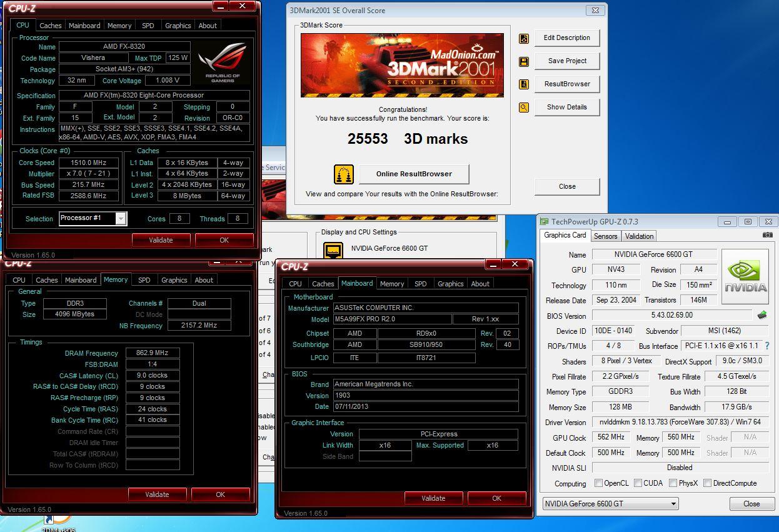
Task: Click the DRAM Frequency 862.9 MHz value
Action: click(153, 353)
